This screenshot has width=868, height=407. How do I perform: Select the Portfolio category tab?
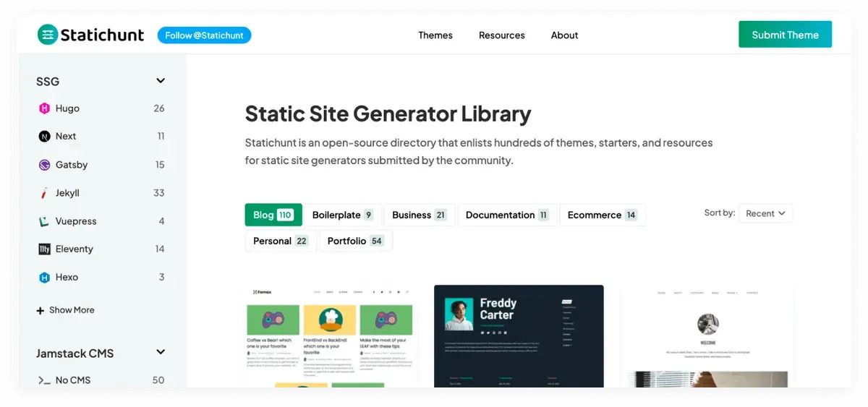click(x=355, y=241)
